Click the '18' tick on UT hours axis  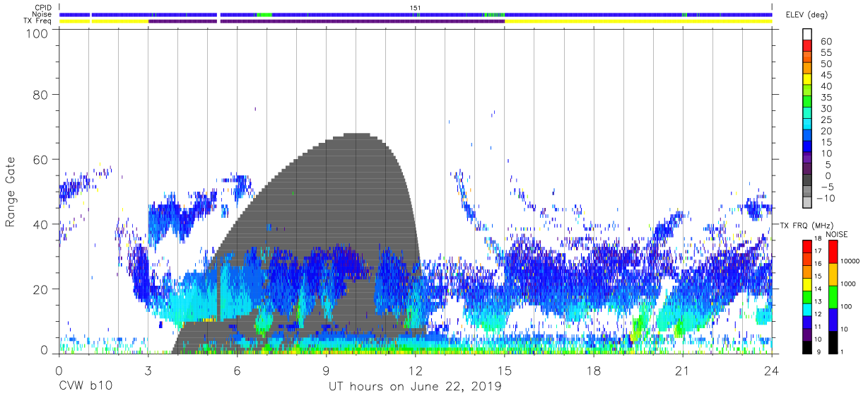coord(594,371)
